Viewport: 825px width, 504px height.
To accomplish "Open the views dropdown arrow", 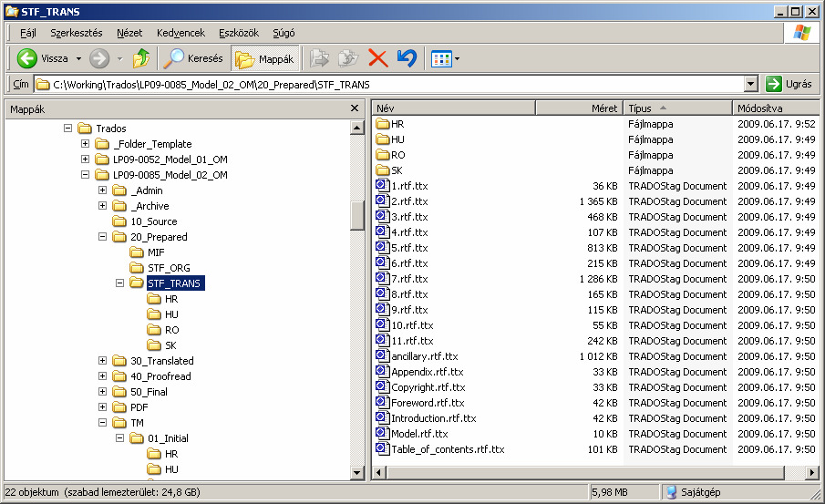I will click(x=457, y=59).
